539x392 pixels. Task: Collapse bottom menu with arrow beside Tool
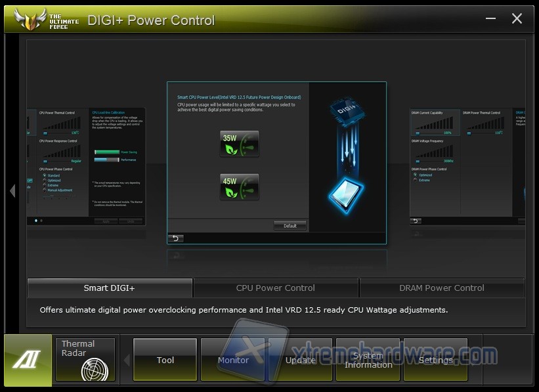pos(127,360)
